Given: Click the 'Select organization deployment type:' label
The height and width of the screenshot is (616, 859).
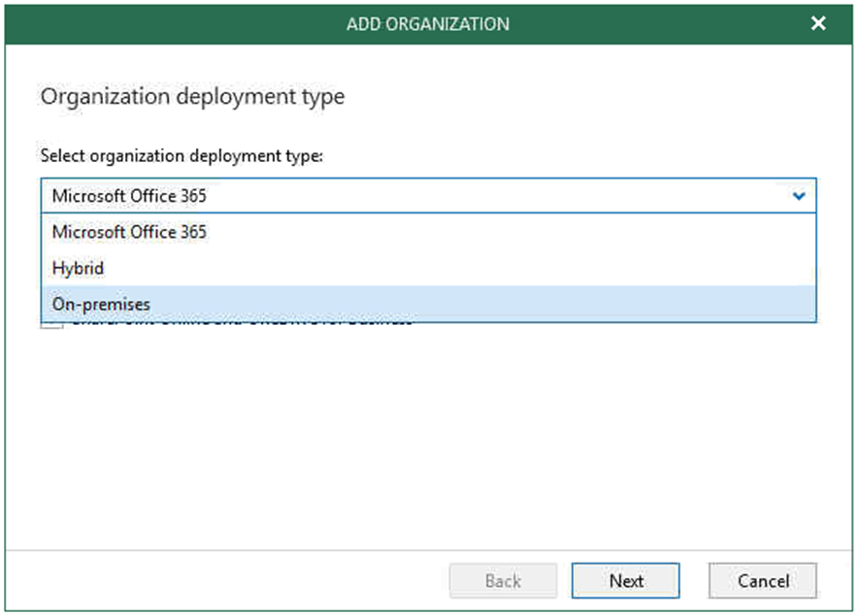Looking at the screenshot, I should [182, 156].
